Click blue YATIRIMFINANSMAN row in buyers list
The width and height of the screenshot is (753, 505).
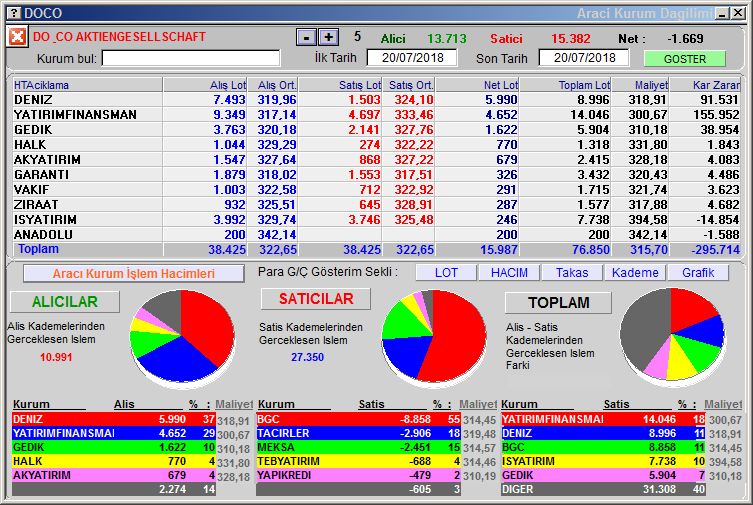(114, 433)
